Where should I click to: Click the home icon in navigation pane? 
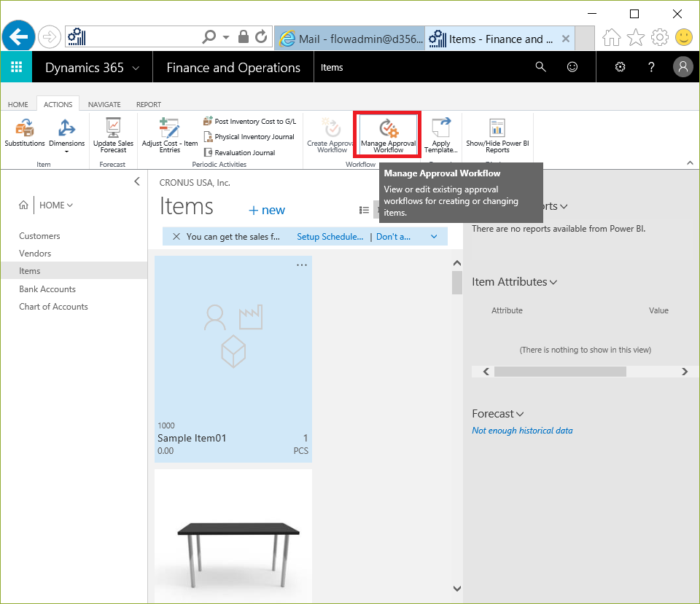click(x=23, y=205)
